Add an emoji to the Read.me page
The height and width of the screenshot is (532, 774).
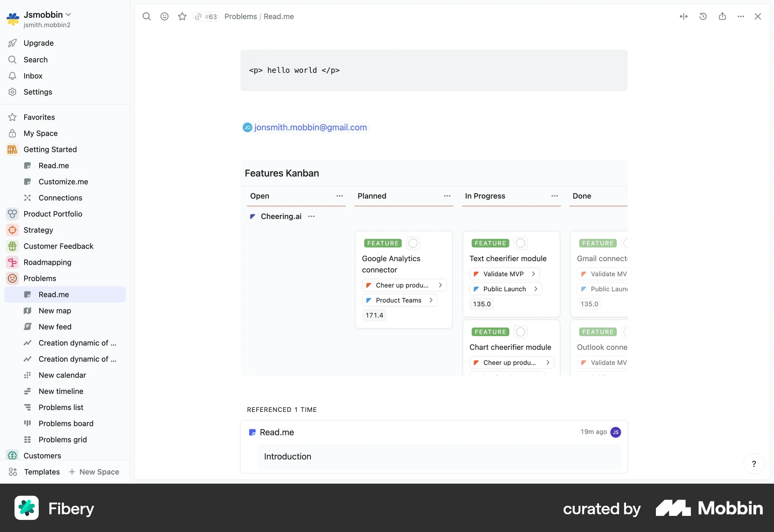tap(164, 17)
